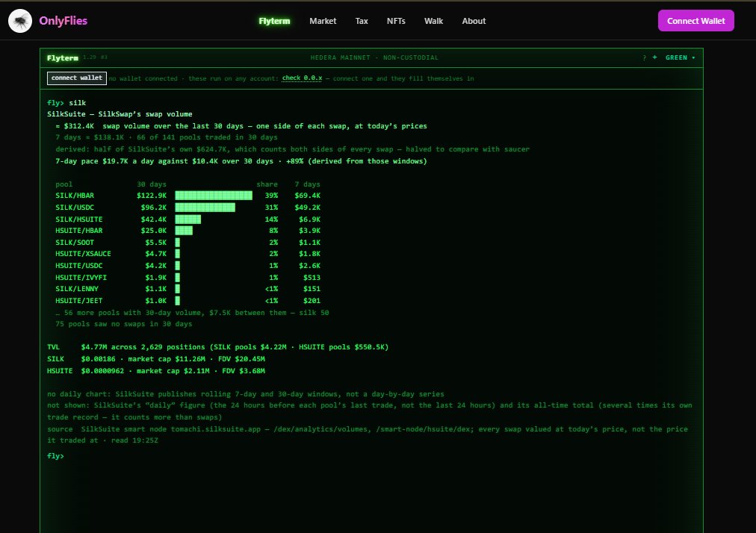756x533 pixels.
Task: Select the SILK/USDC pool name
Action: [x=75, y=208]
